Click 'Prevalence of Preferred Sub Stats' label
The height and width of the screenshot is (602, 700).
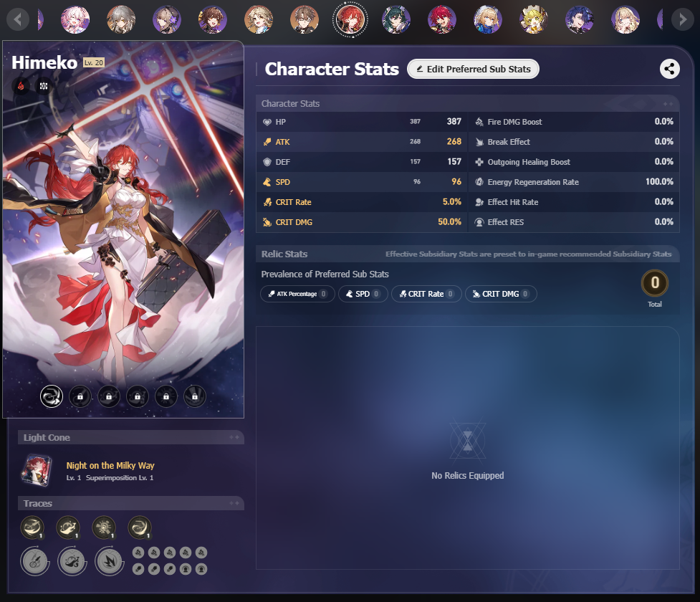pyautogui.click(x=325, y=274)
